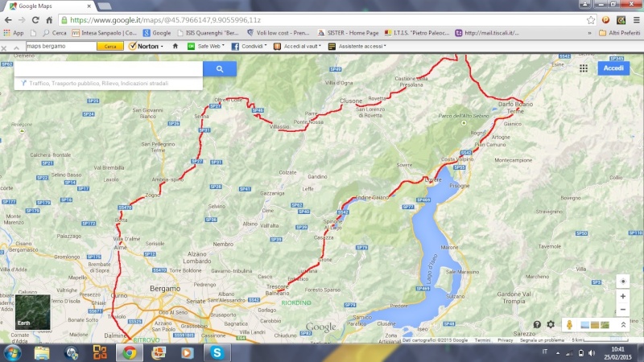Open the ISIS Quarenghi bookmark

pos(208,33)
